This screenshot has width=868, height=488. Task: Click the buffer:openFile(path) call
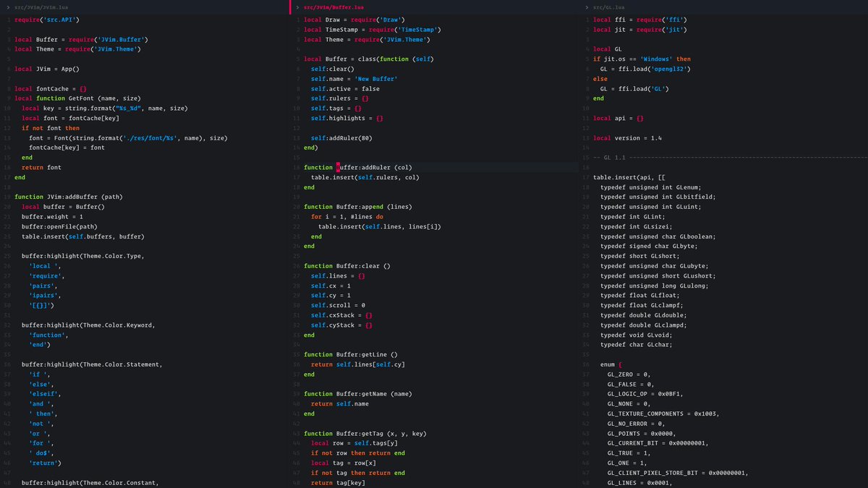pos(59,226)
